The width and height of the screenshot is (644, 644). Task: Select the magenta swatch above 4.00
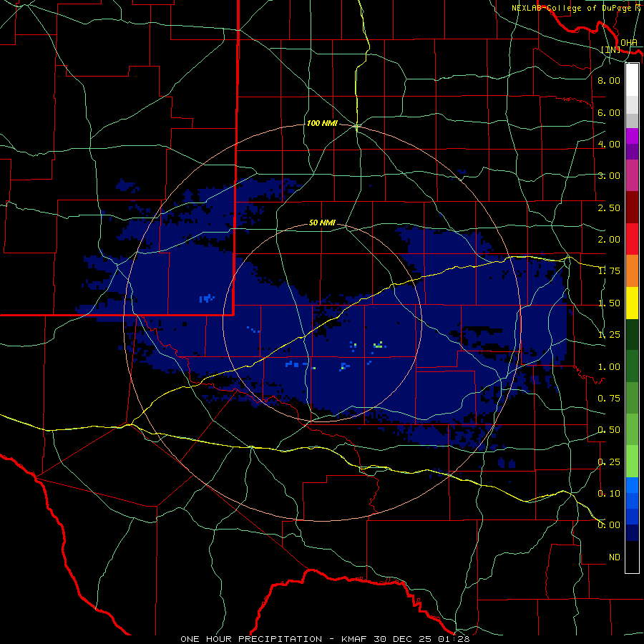tap(632, 136)
